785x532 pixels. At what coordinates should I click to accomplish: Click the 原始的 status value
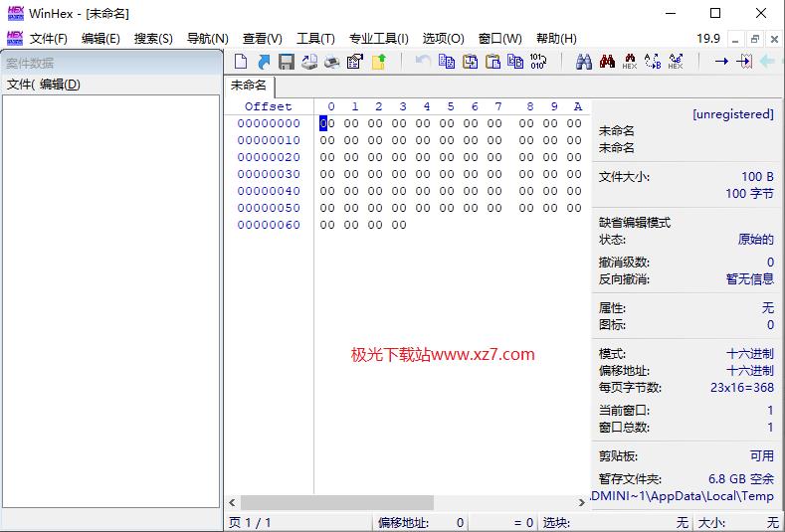coord(755,240)
